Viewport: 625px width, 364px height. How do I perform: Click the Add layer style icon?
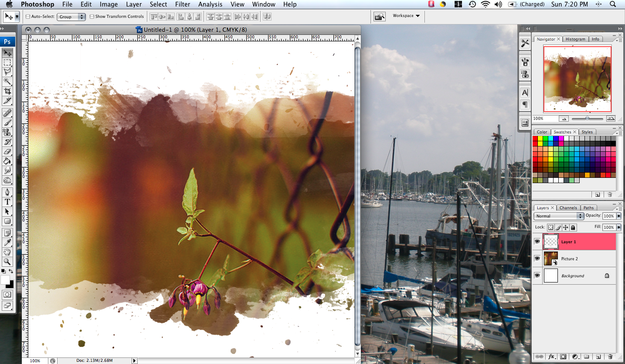point(551,357)
